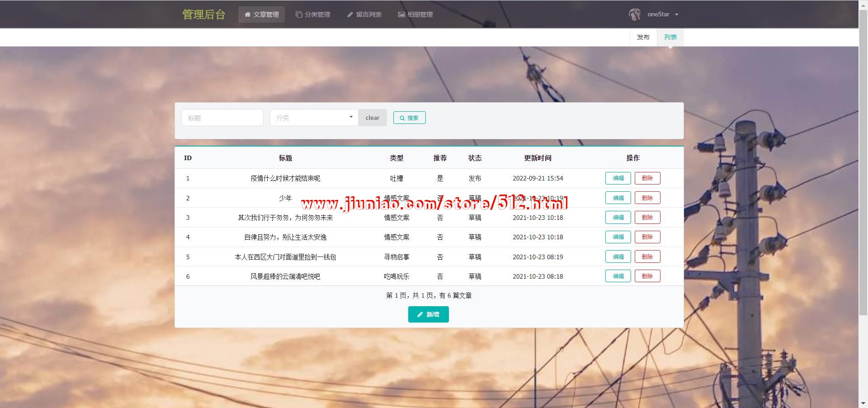This screenshot has height=408, width=868.
Task: Click the oneStar user avatar
Action: [x=635, y=14]
